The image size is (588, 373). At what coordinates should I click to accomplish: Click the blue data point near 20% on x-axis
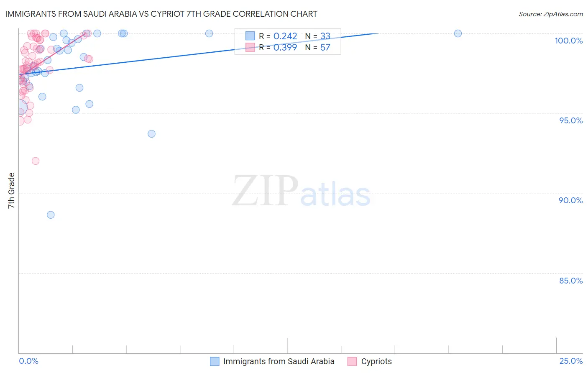coord(458,33)
